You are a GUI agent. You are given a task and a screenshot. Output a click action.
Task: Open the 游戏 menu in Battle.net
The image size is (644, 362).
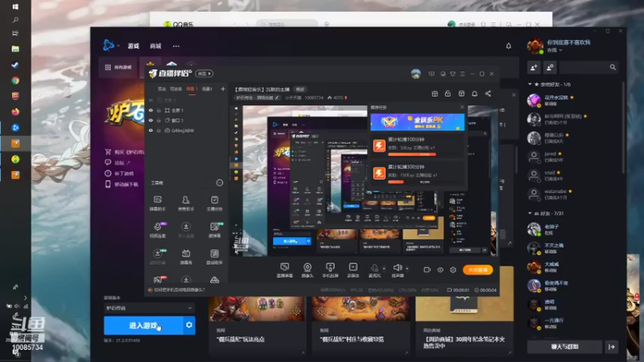tap(134, 46)
